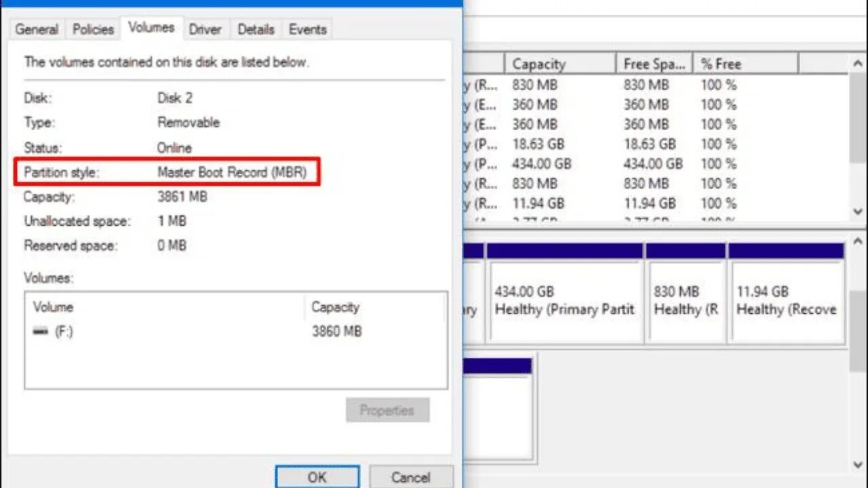
Task: Switch to the Driver tab
Action: (x=205, y=29)
